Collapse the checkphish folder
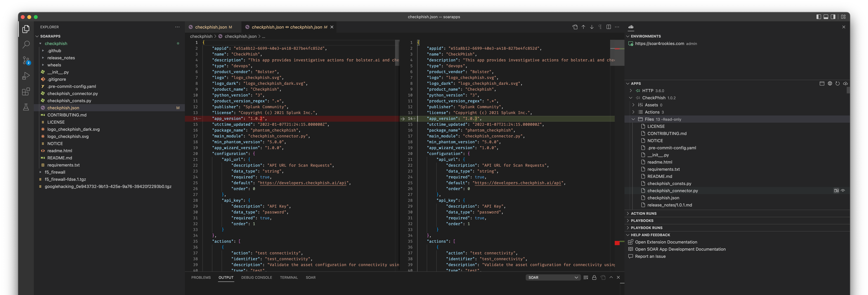Screen dimensions: 868x295 pos(40,43)
